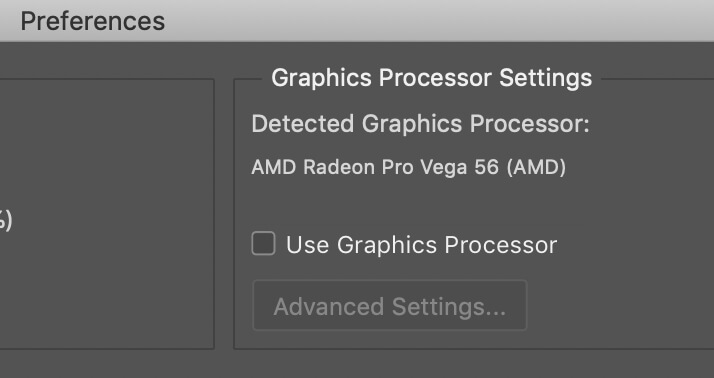Click the gap between the two settings panels

click(x=224, y=214)
